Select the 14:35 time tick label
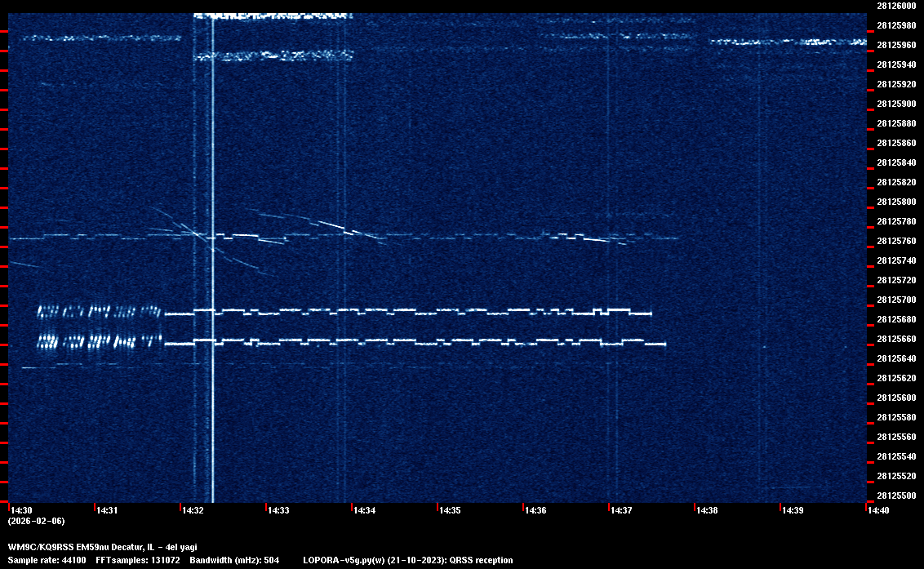The height and width of the screenshot is (569, 924). point(450,511)
